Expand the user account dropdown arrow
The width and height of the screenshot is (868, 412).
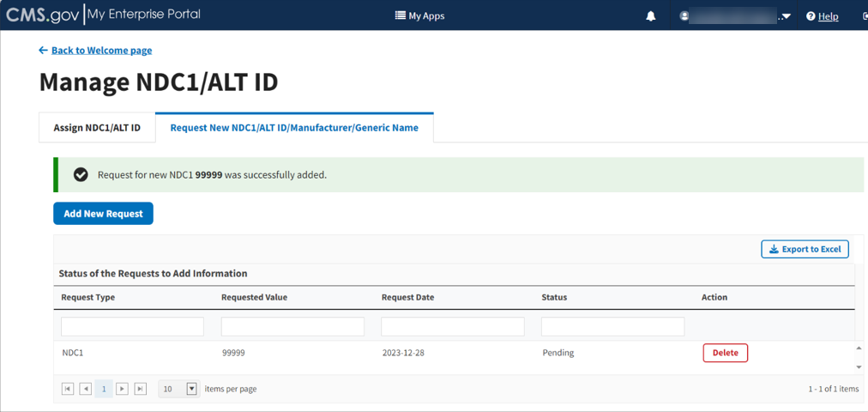tap(786, 16)
